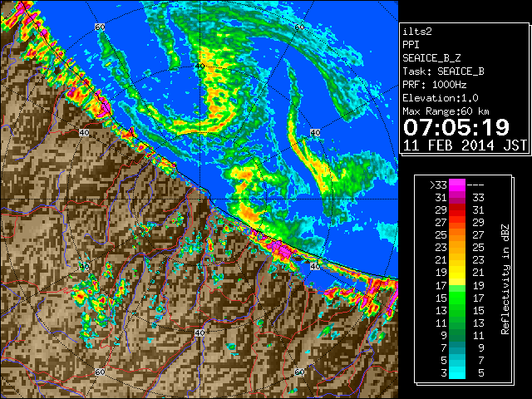Click the red 29–31 dBZ color band

[x=457, y=210]
